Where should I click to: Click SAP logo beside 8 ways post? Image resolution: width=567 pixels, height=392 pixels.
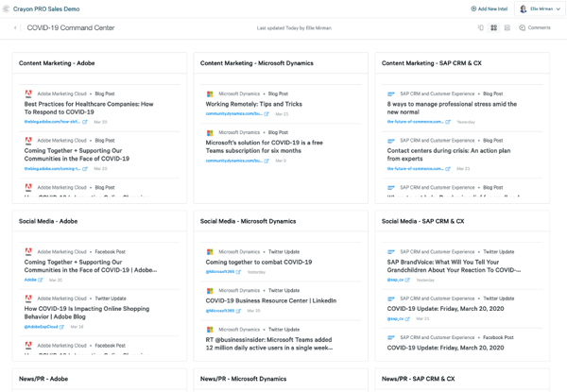point(391,94)
